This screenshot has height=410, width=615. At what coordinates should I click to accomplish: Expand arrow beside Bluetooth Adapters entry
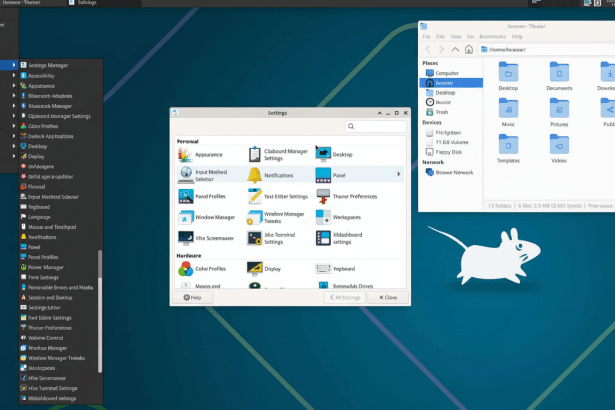[14, 96]
